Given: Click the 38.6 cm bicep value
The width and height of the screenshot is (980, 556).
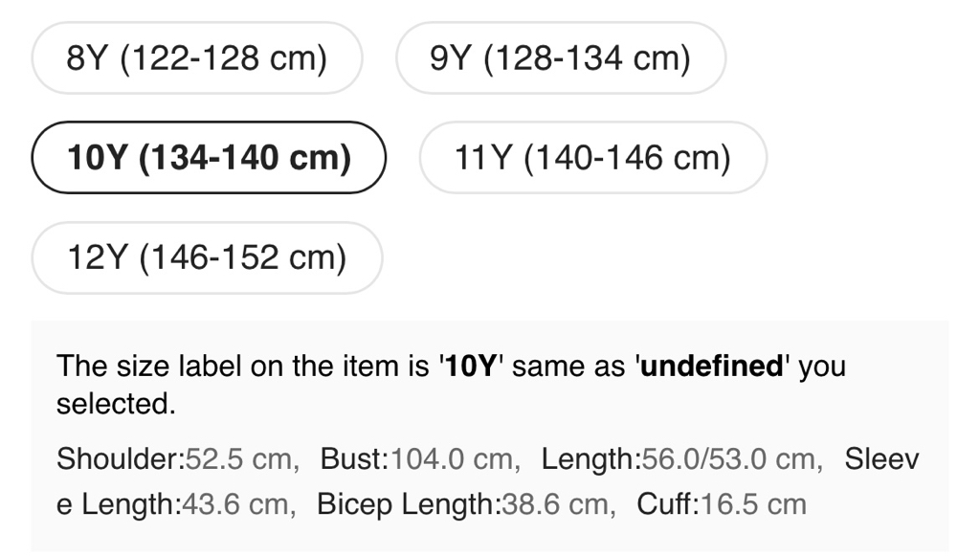Looking at the screenshot, I should pos(555,504).
